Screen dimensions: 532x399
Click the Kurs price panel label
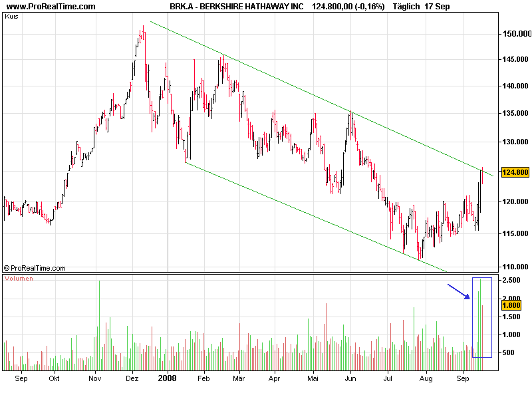(11, 16)
